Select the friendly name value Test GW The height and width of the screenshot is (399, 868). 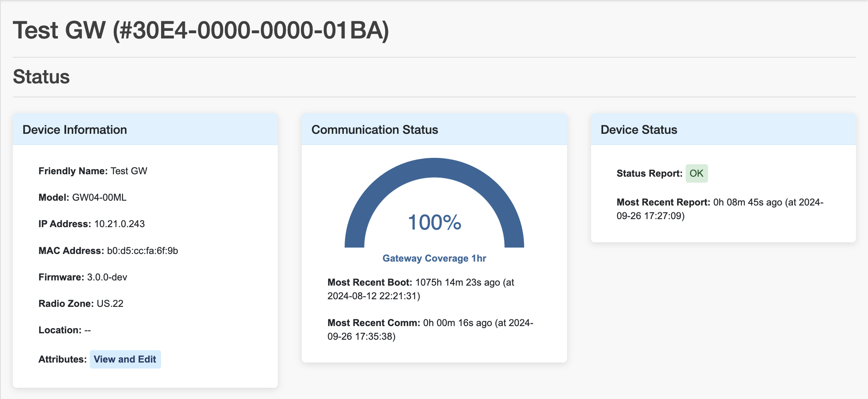(129, 170)
